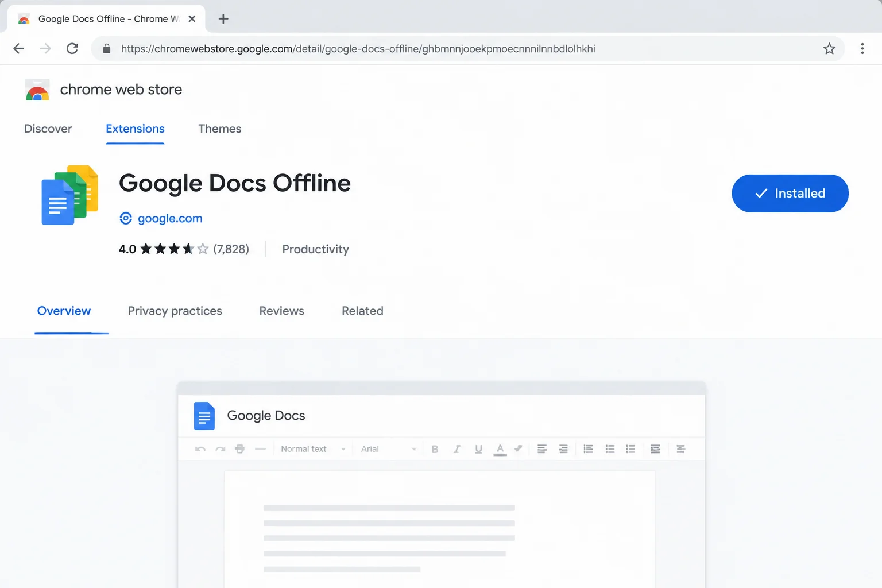The image size is (882, 588).
Task: Click the padlock site info icon
Action: coord(106,49)
